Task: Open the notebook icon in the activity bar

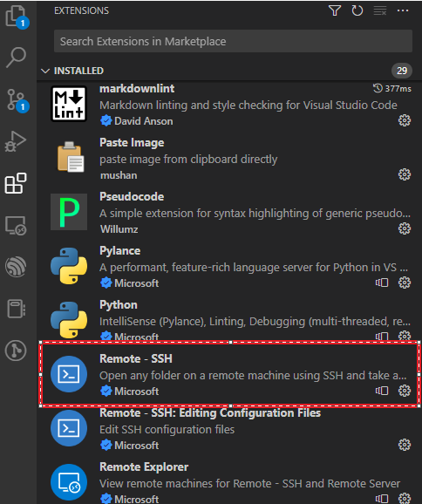Action: tap(16, 309)
